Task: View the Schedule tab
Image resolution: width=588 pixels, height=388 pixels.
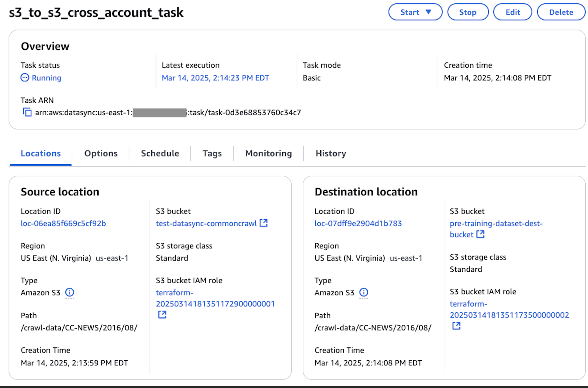Action: 160,153
